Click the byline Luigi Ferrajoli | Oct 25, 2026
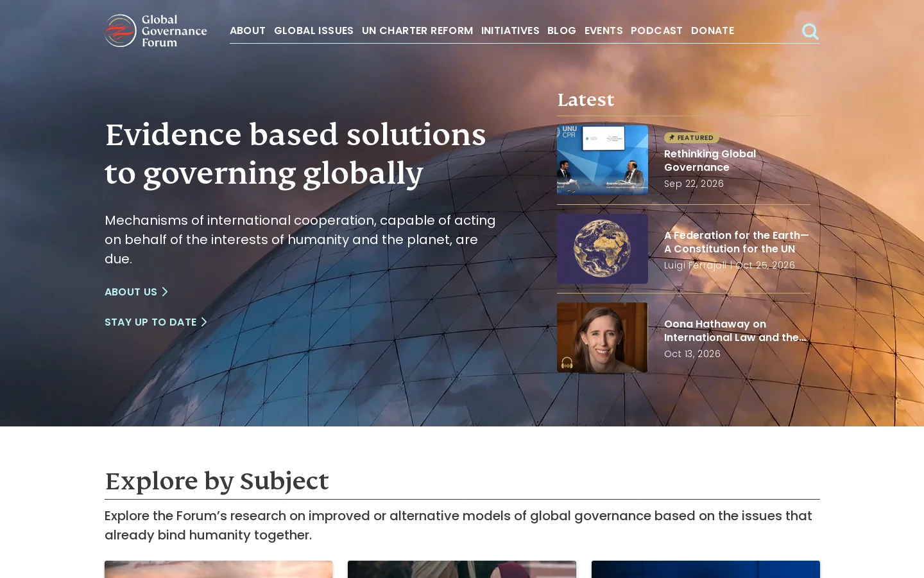The width and height of the screenshot is (924, 578). (730, 265)
